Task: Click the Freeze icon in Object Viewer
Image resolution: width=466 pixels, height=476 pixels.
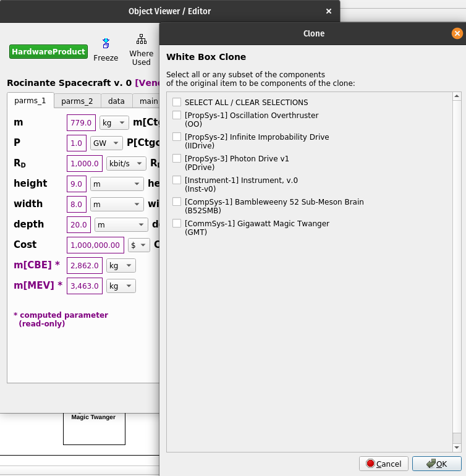Action: click(x=106, y=43)
